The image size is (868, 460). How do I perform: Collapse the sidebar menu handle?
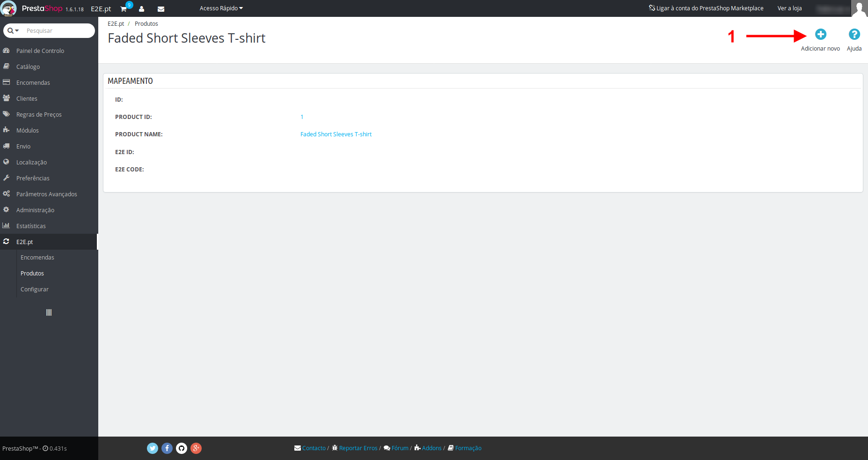pos(49,312)
